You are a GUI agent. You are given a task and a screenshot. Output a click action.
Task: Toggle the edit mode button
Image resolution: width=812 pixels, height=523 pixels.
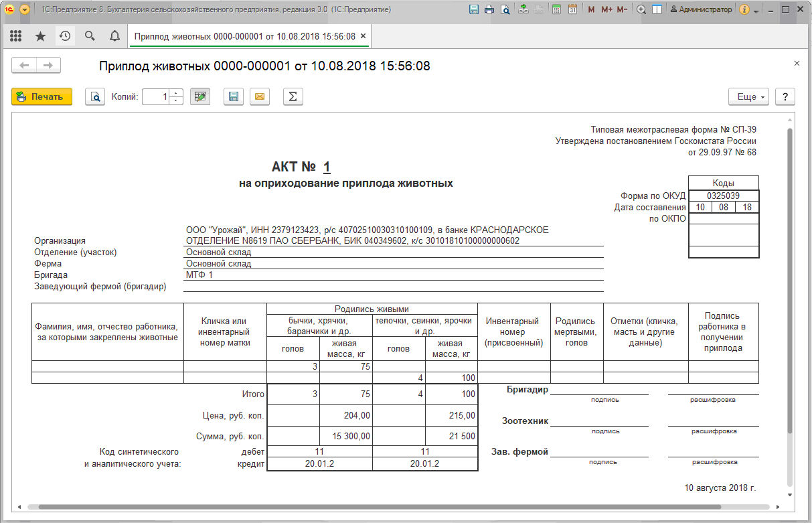click(x=199, y=97)
